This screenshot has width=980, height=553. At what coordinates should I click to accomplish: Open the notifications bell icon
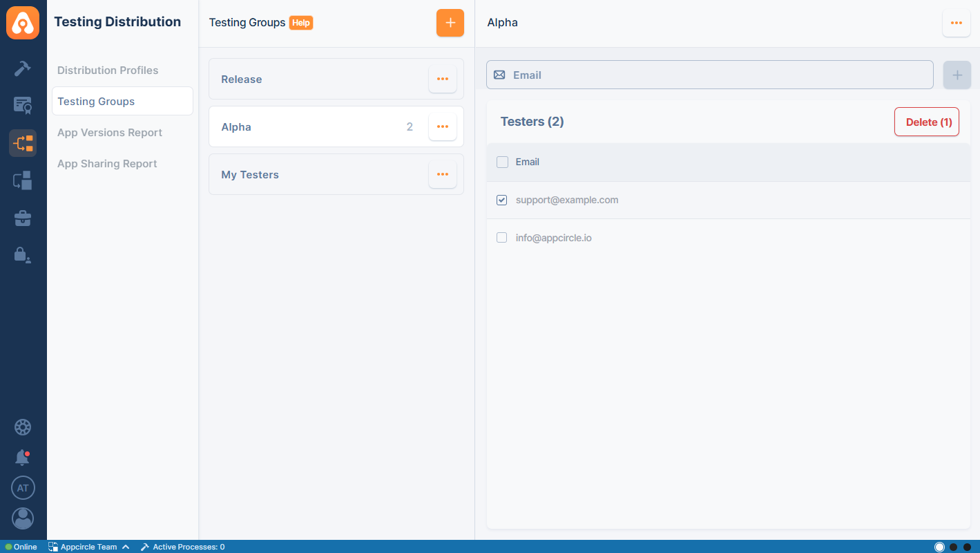click(23, 458)
